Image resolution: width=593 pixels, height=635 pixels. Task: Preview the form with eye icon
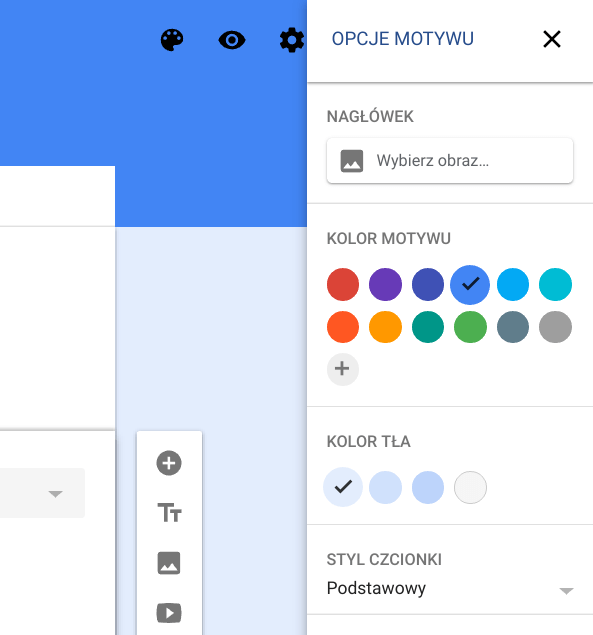(232, 40)
